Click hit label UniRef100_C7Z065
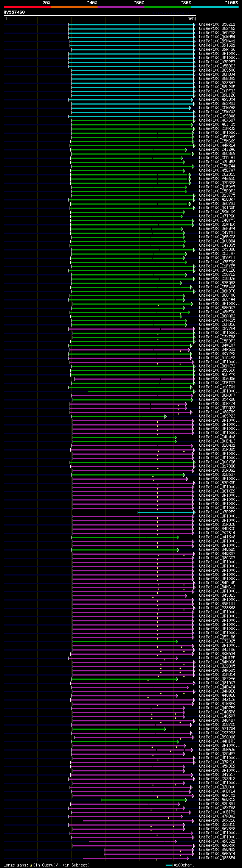242x868 pixels. [x=217, y=641]
